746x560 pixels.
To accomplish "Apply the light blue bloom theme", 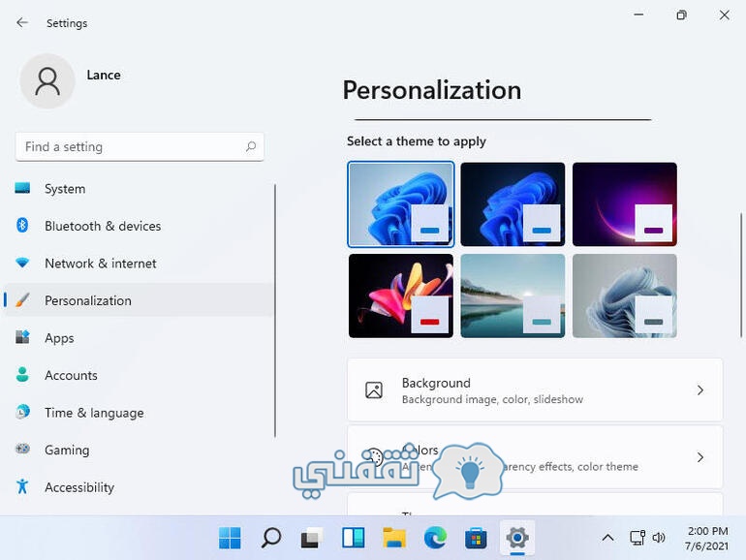I will pyautogui.click(x=400, y=204).
